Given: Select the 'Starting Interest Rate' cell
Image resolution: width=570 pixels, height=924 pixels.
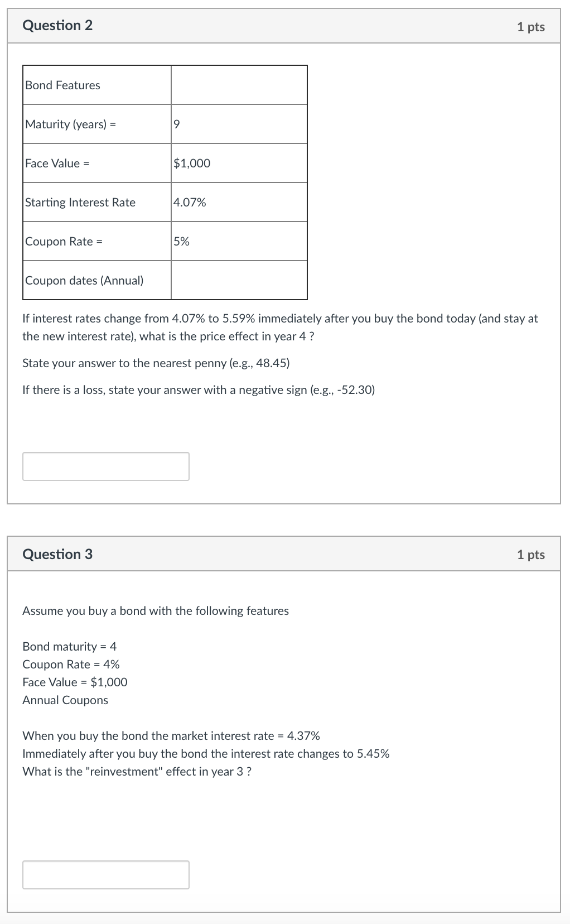Looking at the screenshot, I should [x=79, y=202].
